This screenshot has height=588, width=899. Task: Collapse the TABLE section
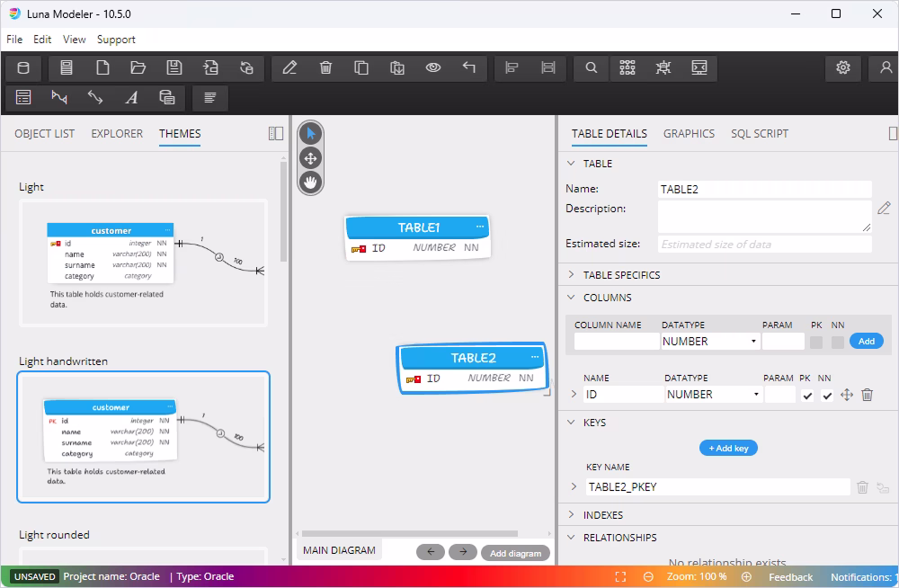tap(571, 164)
